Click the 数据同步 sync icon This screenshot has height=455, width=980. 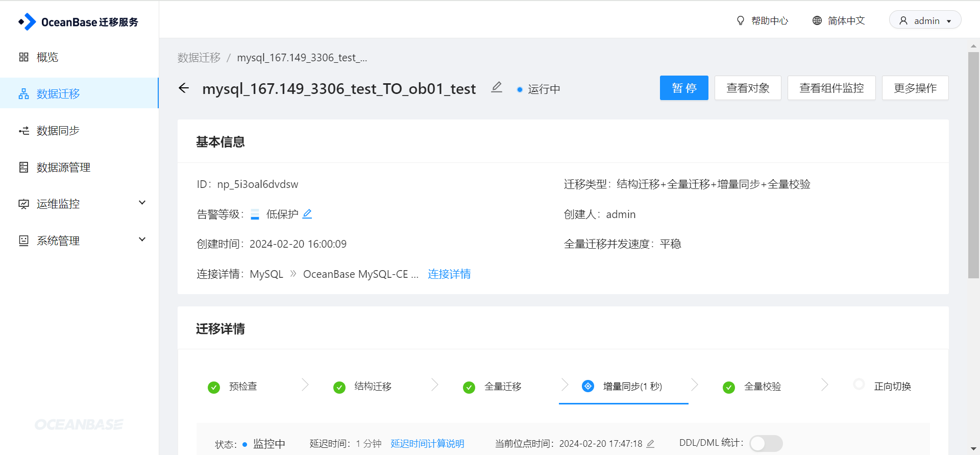click(x=23, y=131)
